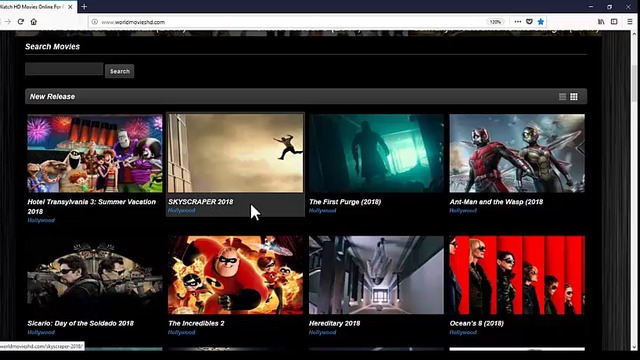The image size is (640, 360).
Task: Close the Watch HD Movies tab
Action: pyautogui.click(x=70, y=7)
